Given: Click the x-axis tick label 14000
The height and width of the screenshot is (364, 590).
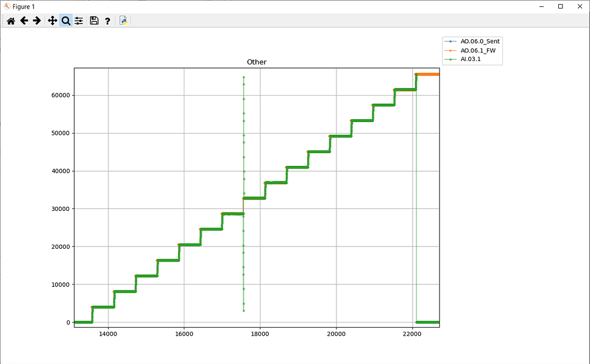Looking at the screenshot, I should 108,334.
